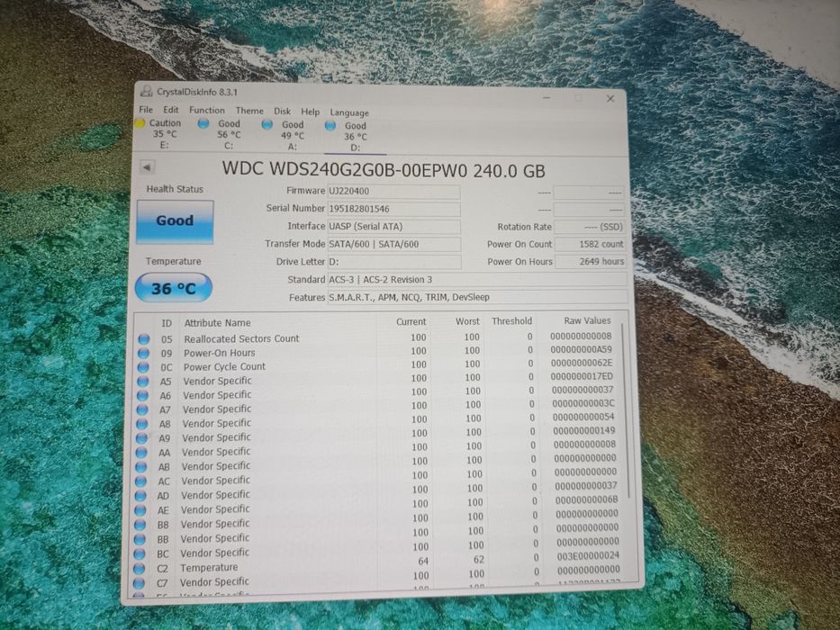Click the attribute list vertical scrollbar
Image resolution: width=840 pixels, height=630 pixels.
click(x=625, y=410)
